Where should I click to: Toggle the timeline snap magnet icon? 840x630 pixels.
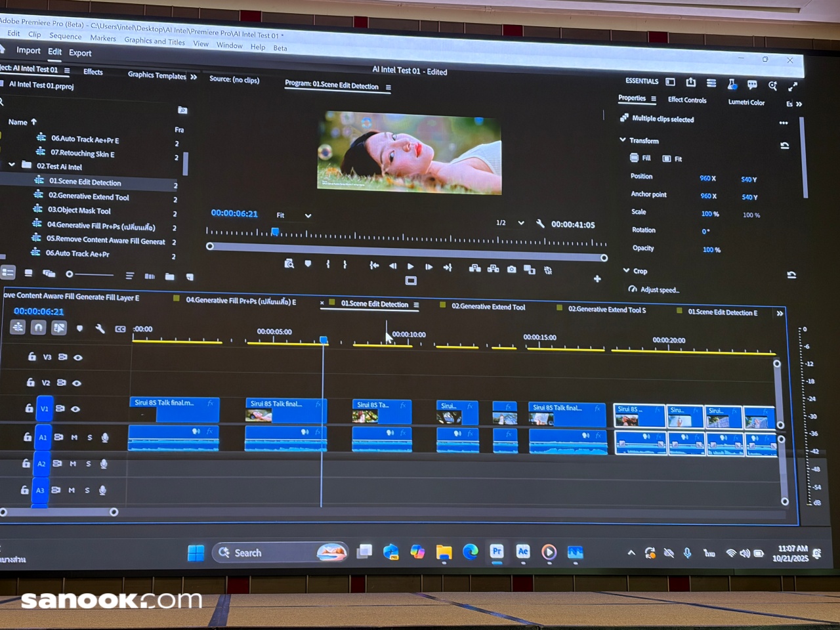click(39, 327)
